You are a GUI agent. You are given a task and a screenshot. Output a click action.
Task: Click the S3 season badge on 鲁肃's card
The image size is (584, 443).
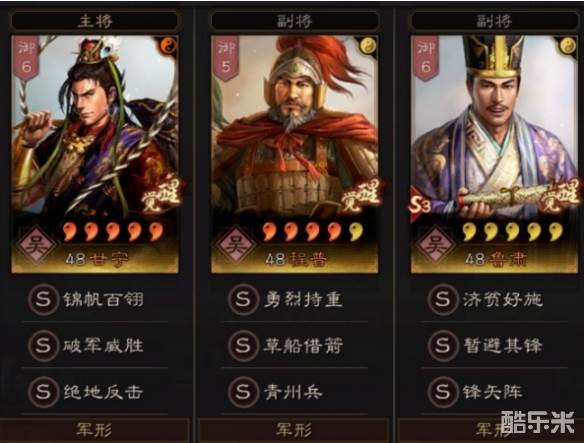[420, 205]
